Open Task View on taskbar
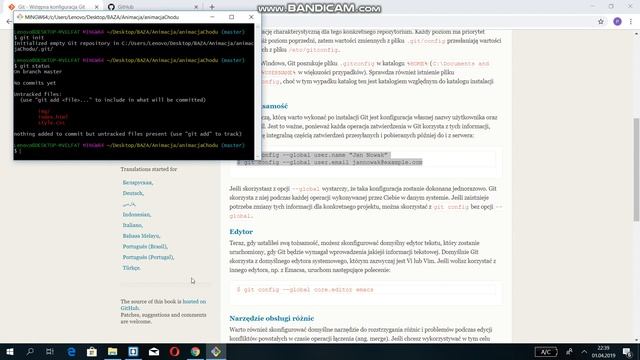640x360 pixels. click(x=50, y=351)
